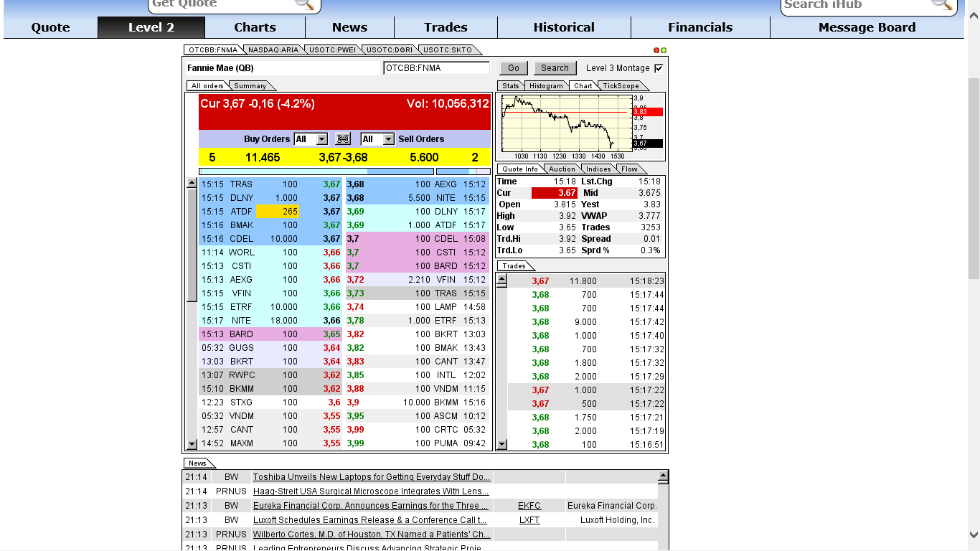Viewport: 980px width, 551px height.
Task: Open the Luxoft Schedules Earnings Release headline
Action: click(370, 520)
